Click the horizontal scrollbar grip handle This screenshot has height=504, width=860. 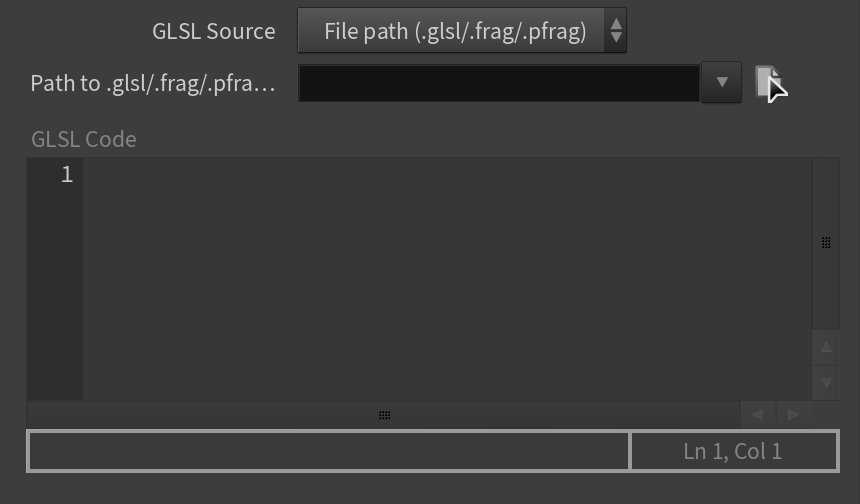pos(384,415)
